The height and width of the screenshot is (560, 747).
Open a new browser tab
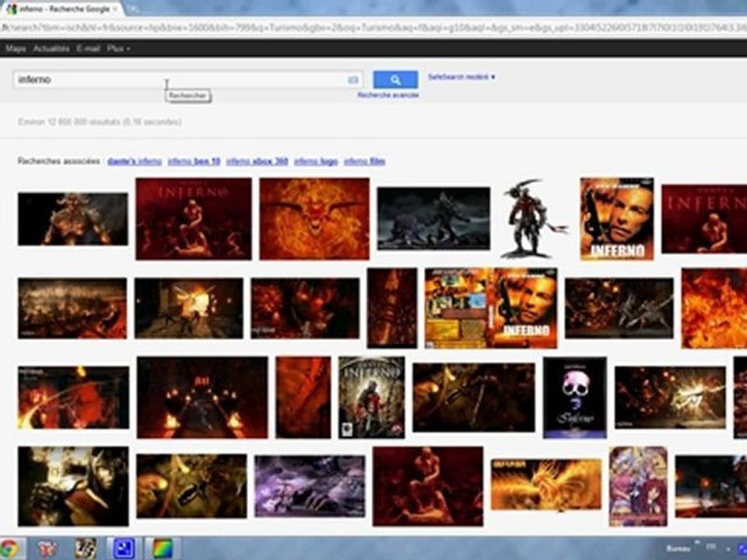coord(133,9)
